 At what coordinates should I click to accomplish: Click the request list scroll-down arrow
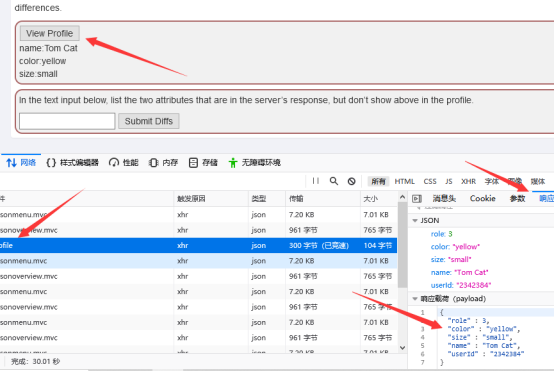pyautogui.click(x=402, y=348)
